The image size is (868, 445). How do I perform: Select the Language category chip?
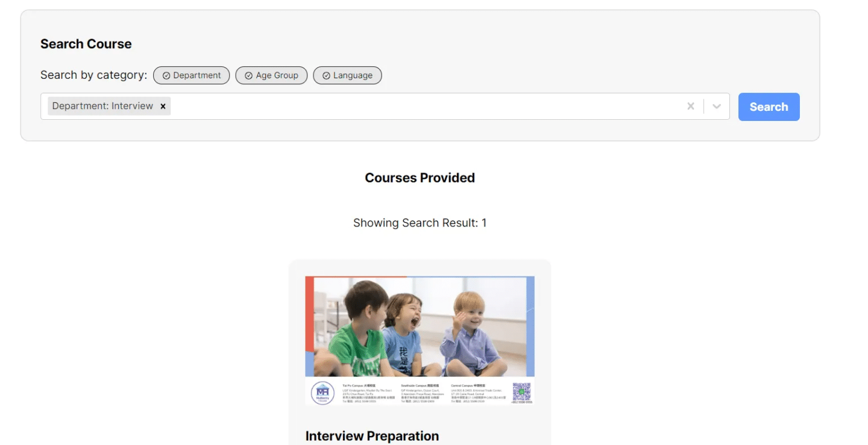coord(347,75)
